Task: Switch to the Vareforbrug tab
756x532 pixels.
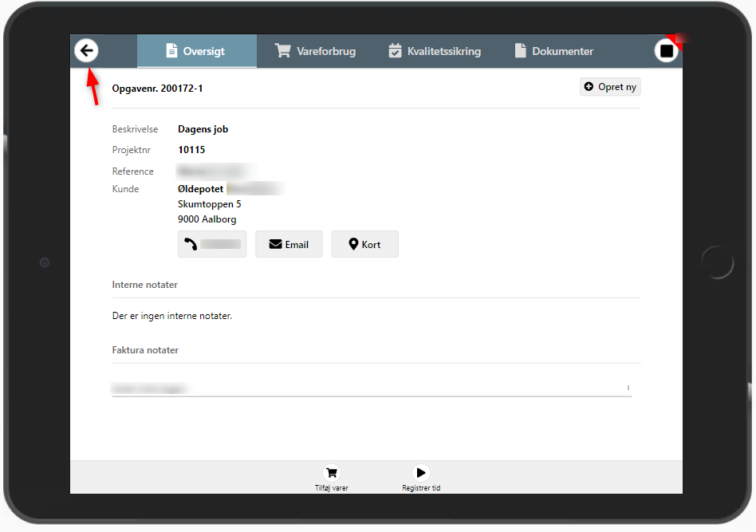Action: point(316,51)
